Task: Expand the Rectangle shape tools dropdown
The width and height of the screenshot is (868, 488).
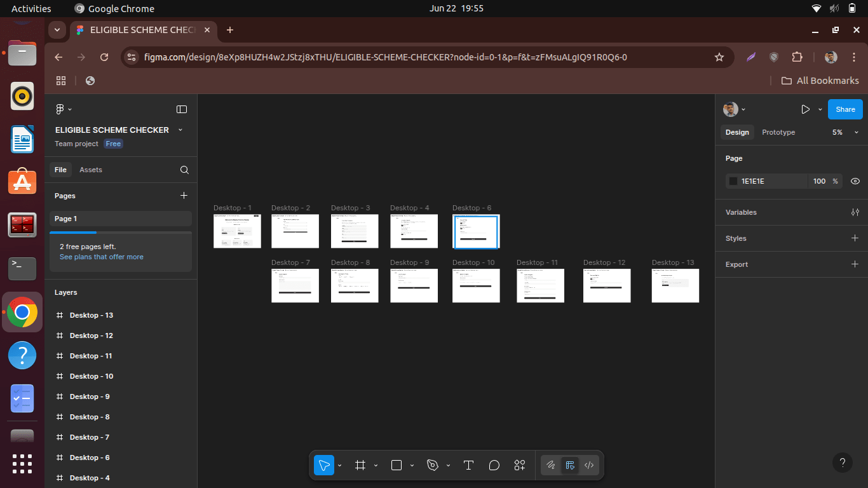Action: pyautogui.click(x=412, y=465)
